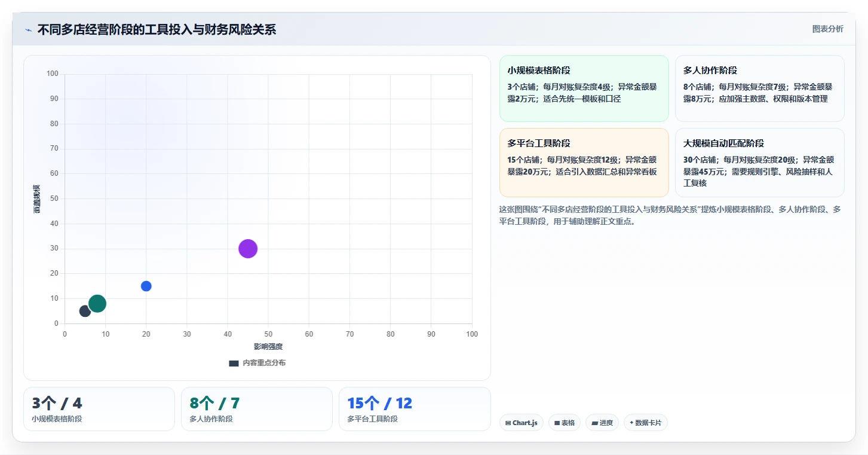Open the 多平台工具阶段 info card

pos(584,162)
